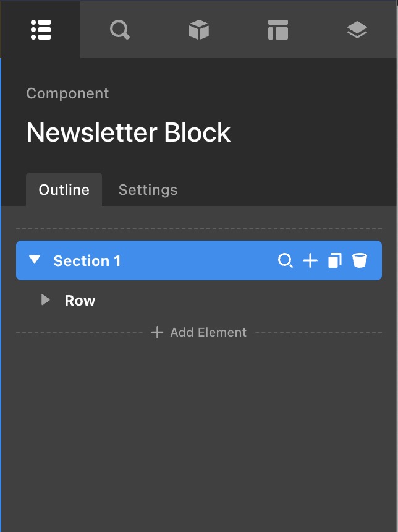
Task: Click the plus icon on Section 1
Action: pyautogui.click(x=310, y=261)
